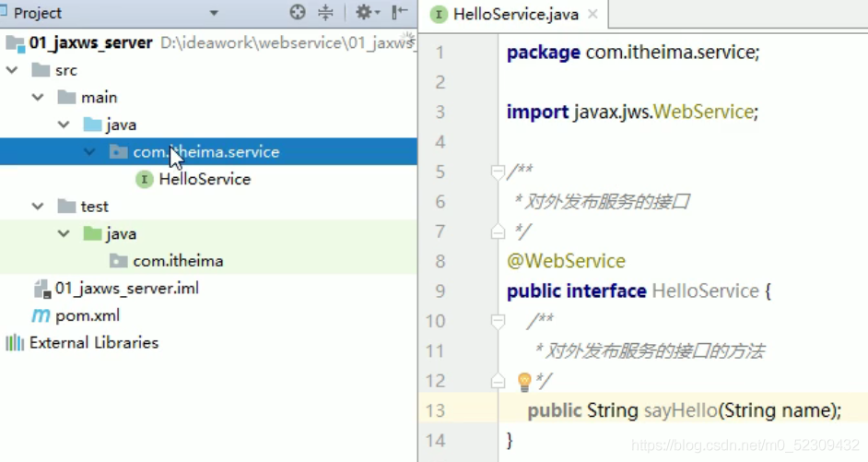This screenshot has width=868, height=462.
Task: Collapse the src folder
Action: [x=12, y=70]
